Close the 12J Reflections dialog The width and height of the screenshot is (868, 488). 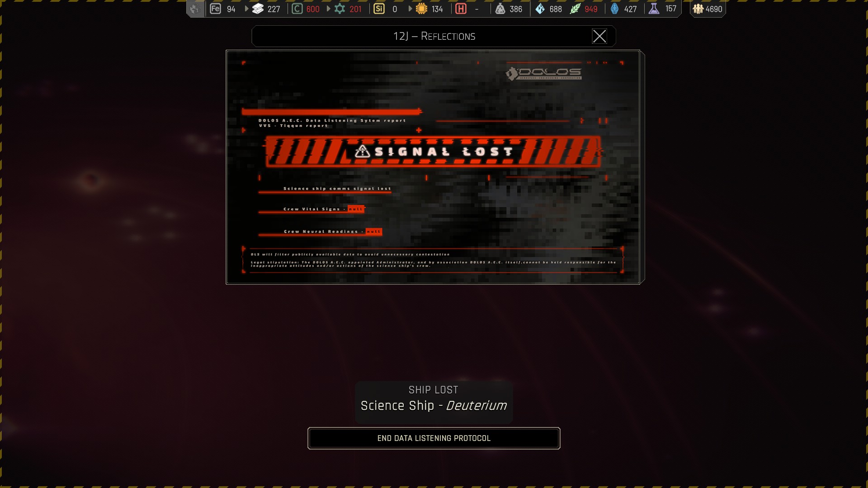(x=599, y=36)
